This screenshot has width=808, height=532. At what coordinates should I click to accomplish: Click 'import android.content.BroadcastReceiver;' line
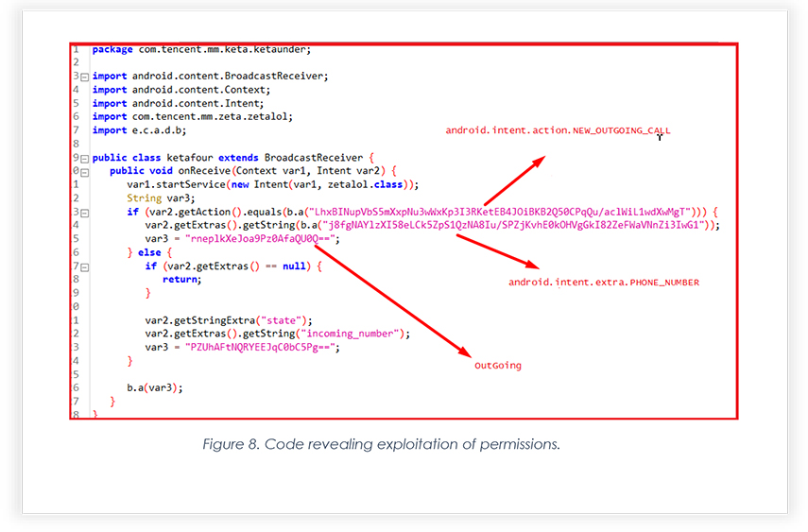[210, 77]
